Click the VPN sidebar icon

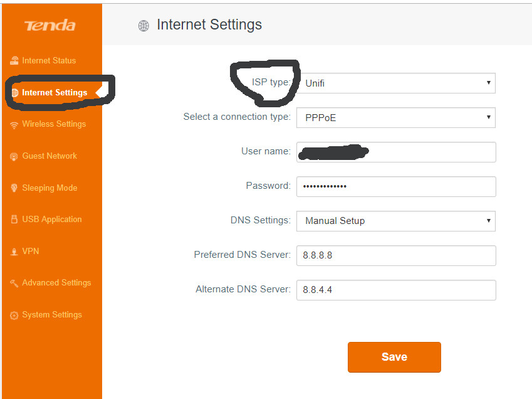(x=14, y=252)
